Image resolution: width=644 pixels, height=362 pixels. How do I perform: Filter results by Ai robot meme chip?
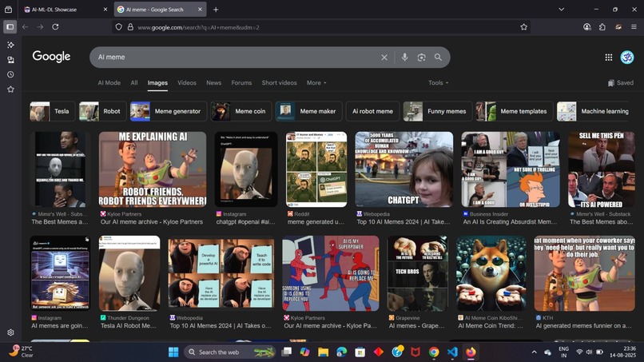(372, 111)
